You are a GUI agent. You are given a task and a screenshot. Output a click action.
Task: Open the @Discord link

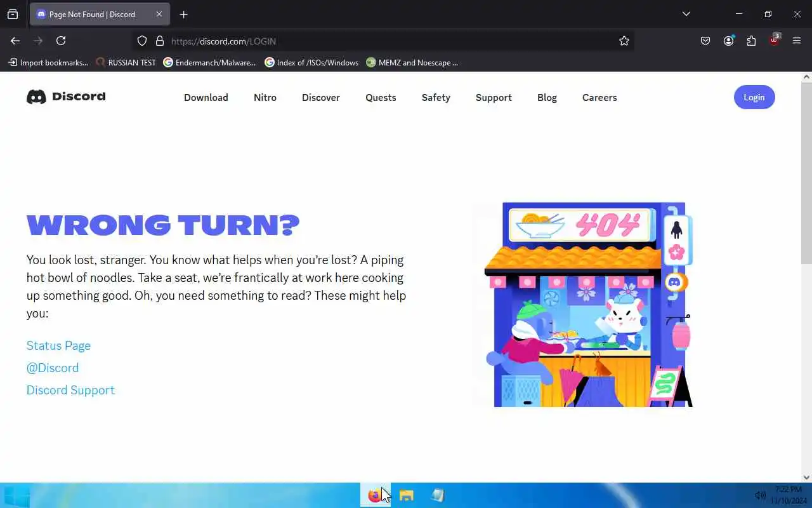[53, 368]
